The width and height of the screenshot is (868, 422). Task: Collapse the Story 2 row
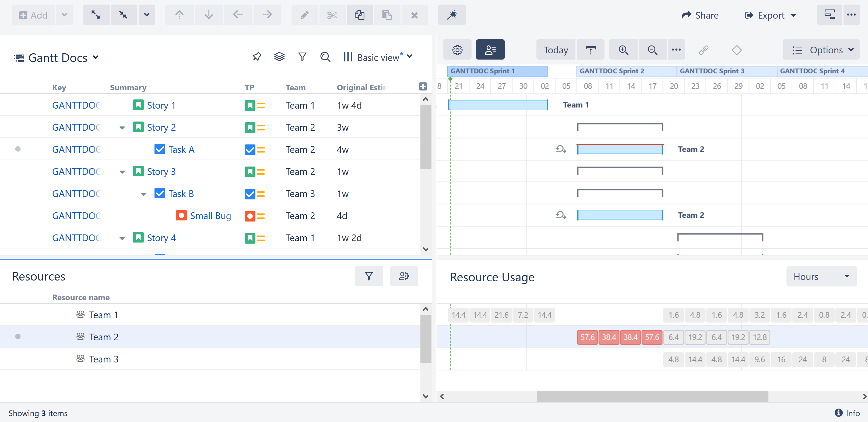pyautogui.click(x=122, y=128)
